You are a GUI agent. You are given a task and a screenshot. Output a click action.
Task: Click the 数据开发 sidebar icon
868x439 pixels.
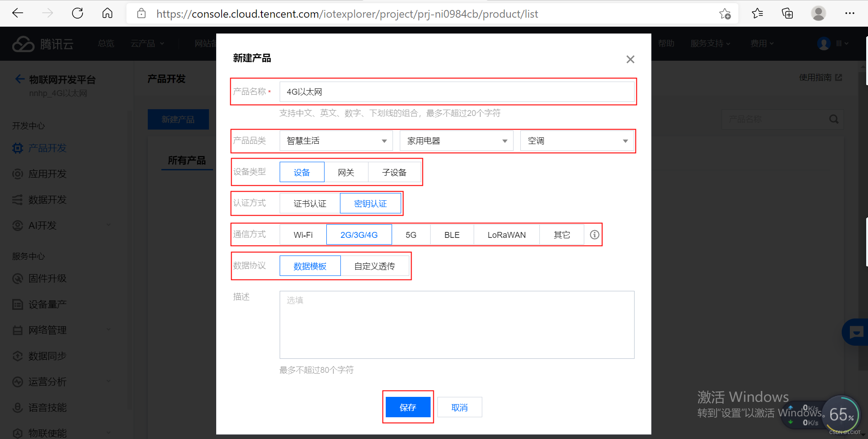tap(18, 200)
